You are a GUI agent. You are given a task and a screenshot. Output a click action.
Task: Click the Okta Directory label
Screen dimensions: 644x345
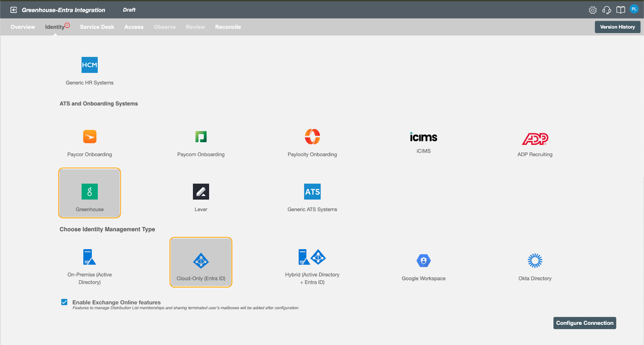[535, 278]
